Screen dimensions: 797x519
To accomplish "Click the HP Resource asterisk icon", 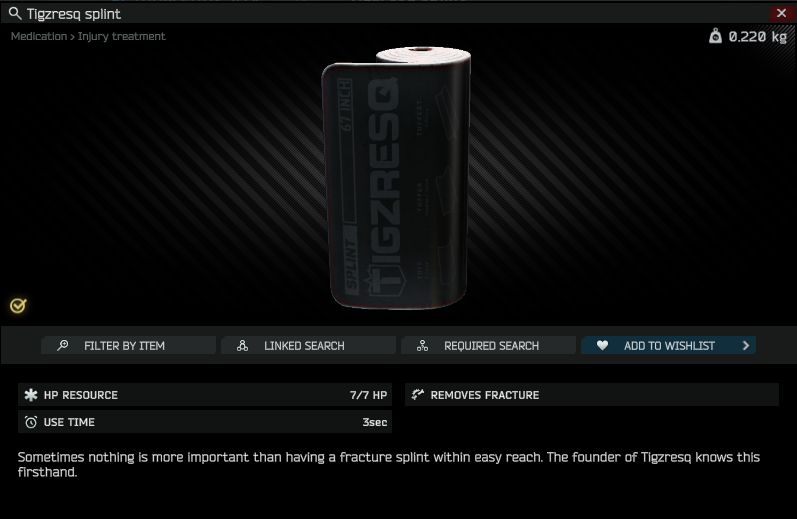I will click(x=31, y=395).
